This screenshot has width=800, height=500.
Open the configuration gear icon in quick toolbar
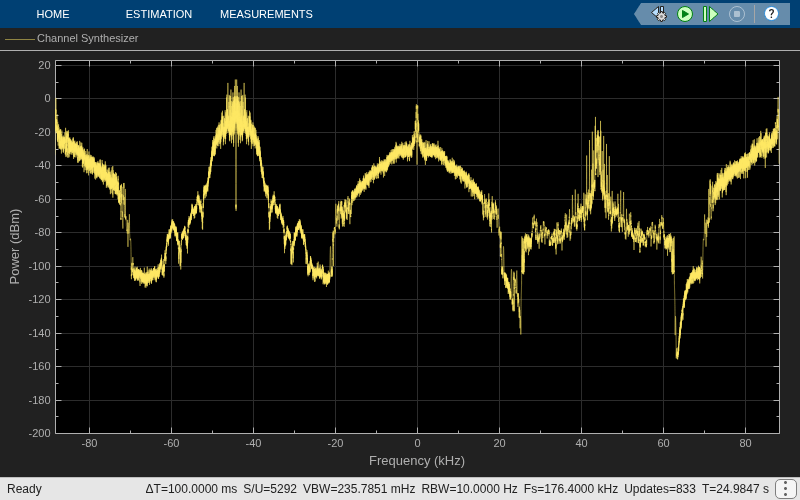tap(659, 14)
